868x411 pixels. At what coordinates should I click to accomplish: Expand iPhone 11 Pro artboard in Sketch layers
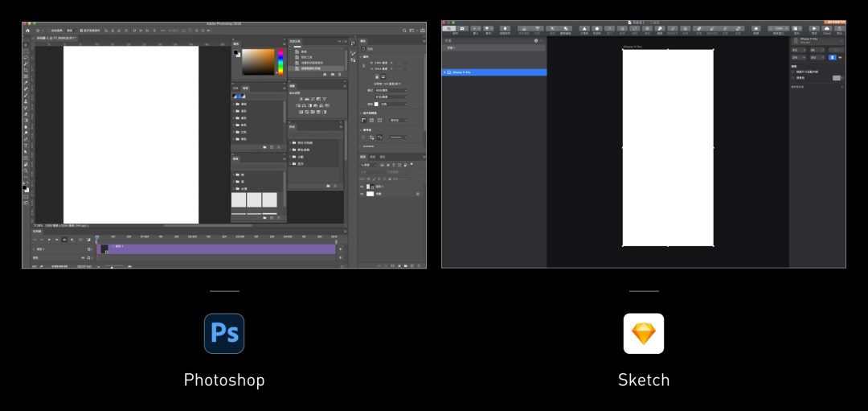pyautogui.click(x=444, y=72)
